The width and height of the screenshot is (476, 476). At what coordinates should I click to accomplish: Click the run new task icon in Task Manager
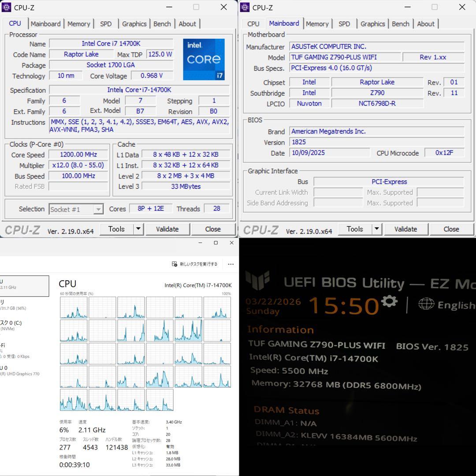(x=174, y=264)
